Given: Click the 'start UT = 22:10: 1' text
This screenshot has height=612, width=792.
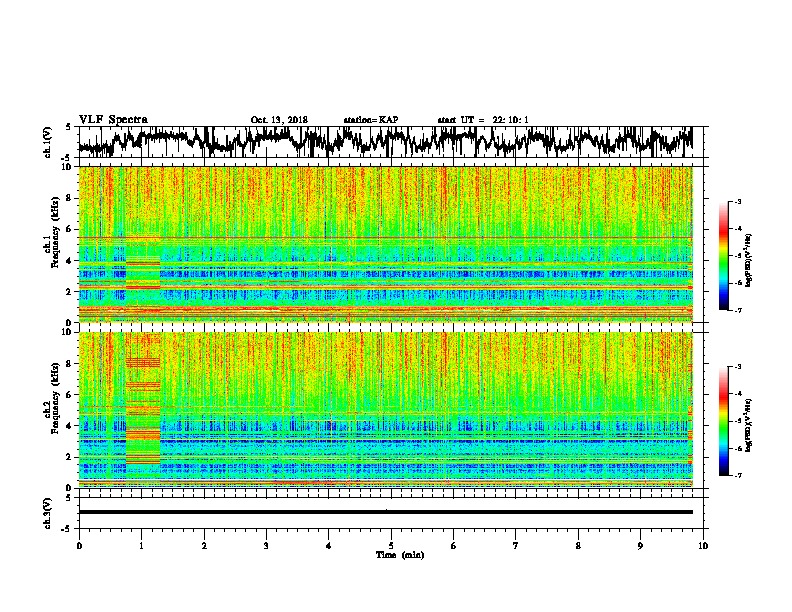Looking at the screenshot, I should tap(483, 120).
